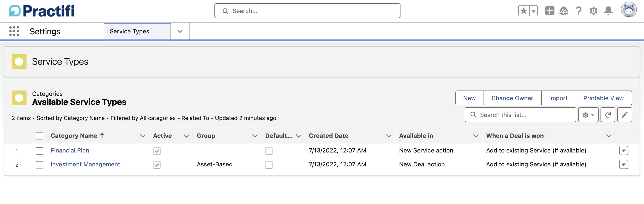Open Created Date column menu chevron
The width and height of the screenshot is (644, 204).
[389, 136]
